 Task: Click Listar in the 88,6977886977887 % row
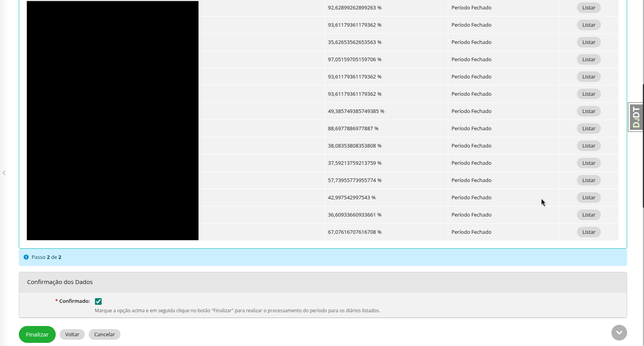[589, 129]
